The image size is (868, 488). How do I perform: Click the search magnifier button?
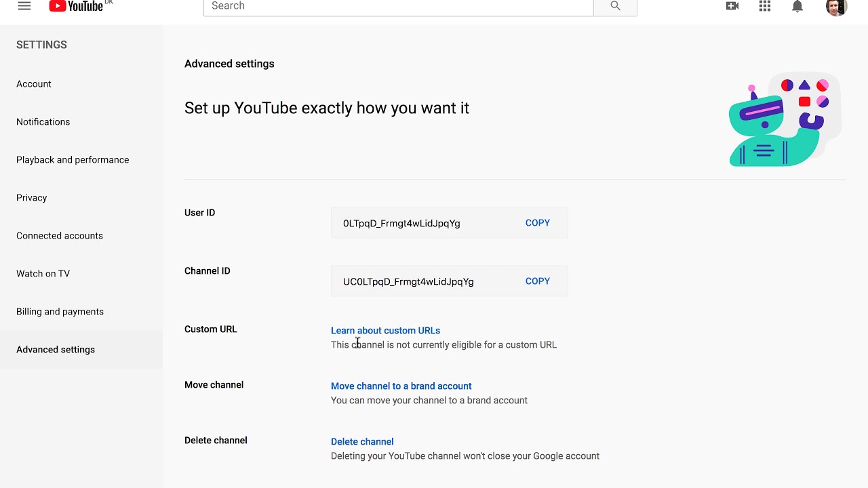615,6
